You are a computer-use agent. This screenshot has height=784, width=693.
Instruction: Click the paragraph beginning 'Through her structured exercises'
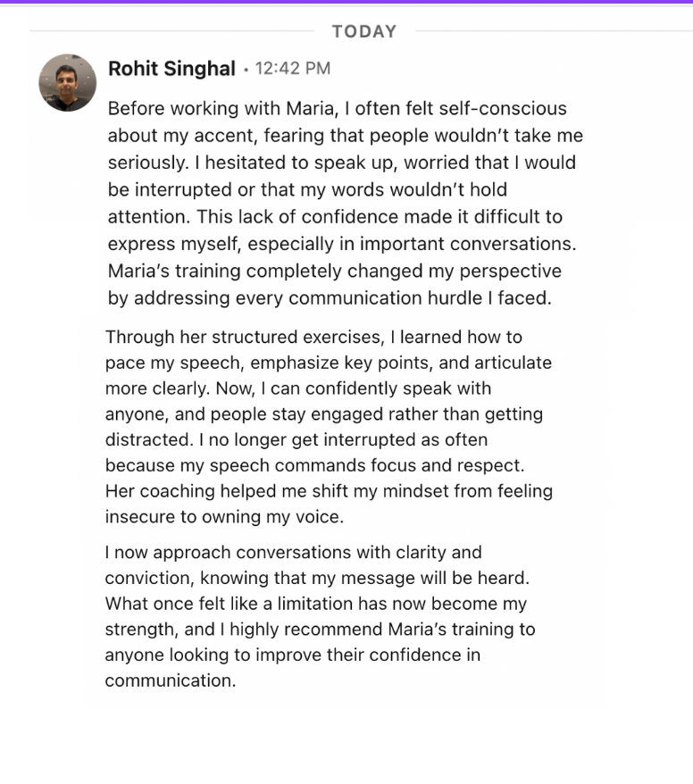(329, 427)
